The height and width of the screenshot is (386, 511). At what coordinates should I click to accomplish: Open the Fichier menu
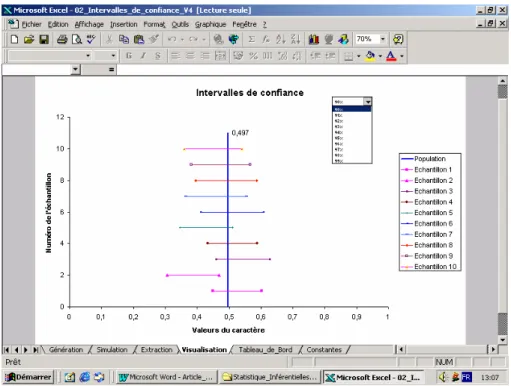[31, 24]
